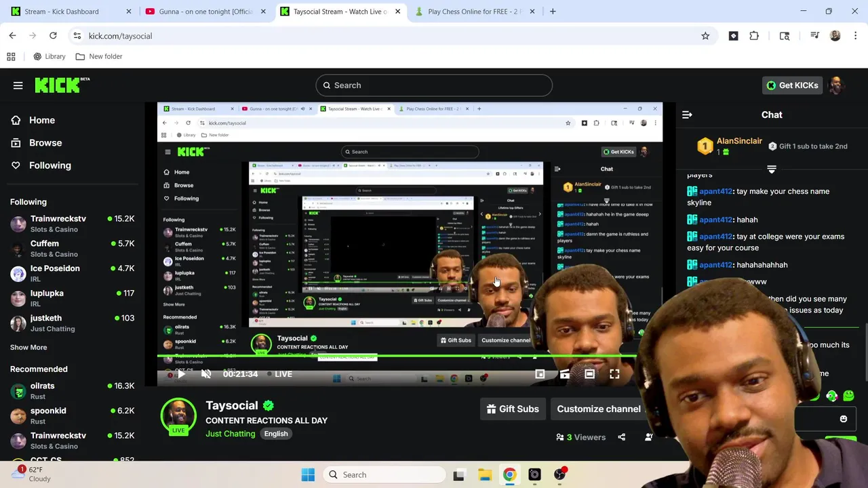Go to Home in the sidebar
This screenshot has height=488, width=868.
click(x=42, y=120)
